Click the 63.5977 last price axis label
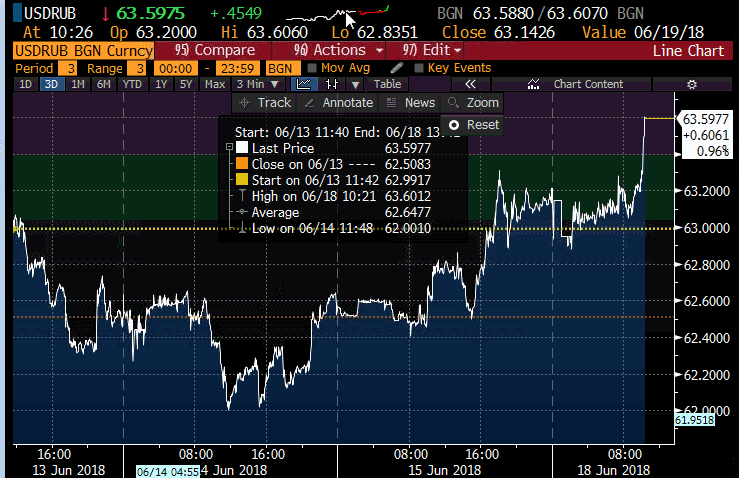 [x=706, y=119]
